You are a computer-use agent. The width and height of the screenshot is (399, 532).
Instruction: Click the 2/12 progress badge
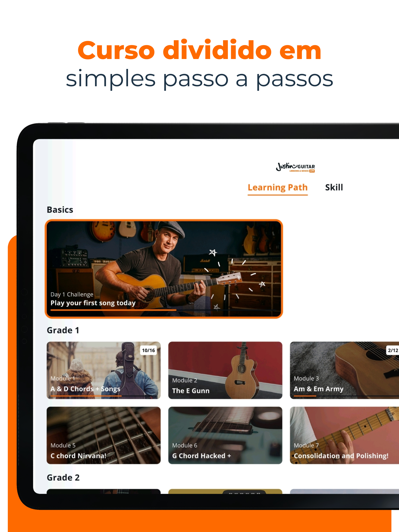(x=393, y=351)
